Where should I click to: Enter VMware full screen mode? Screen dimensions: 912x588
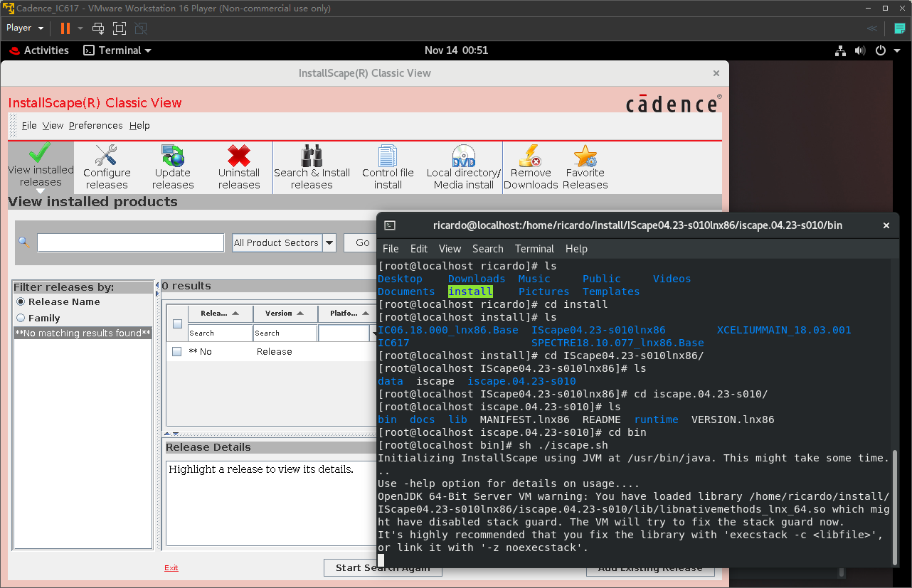coord(120,28)
